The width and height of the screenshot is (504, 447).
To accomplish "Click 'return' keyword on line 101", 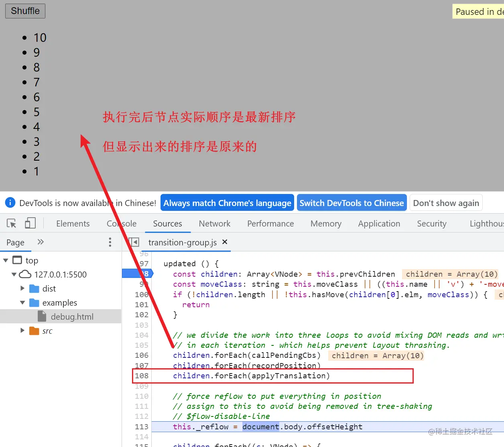I will click(196, 305).
